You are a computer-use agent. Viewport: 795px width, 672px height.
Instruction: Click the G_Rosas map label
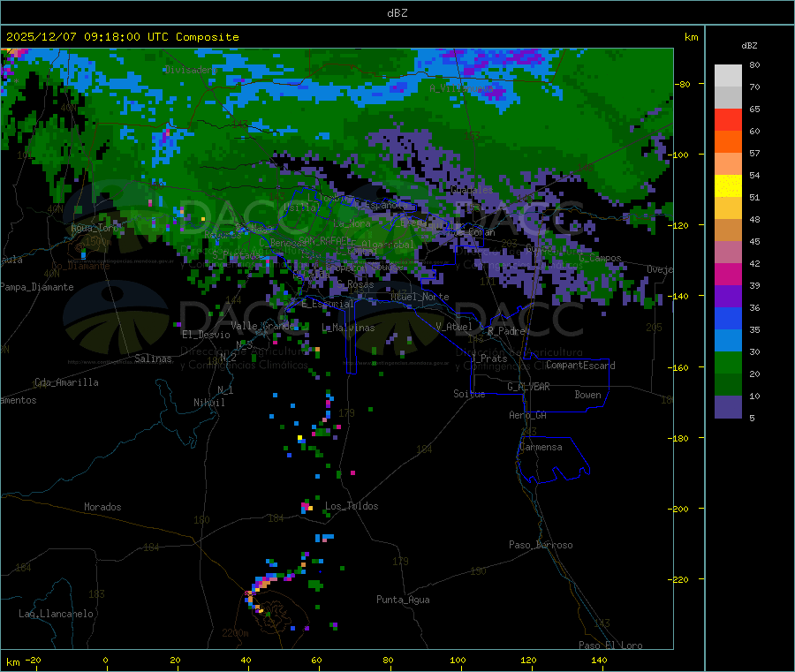tap(355, 285)
